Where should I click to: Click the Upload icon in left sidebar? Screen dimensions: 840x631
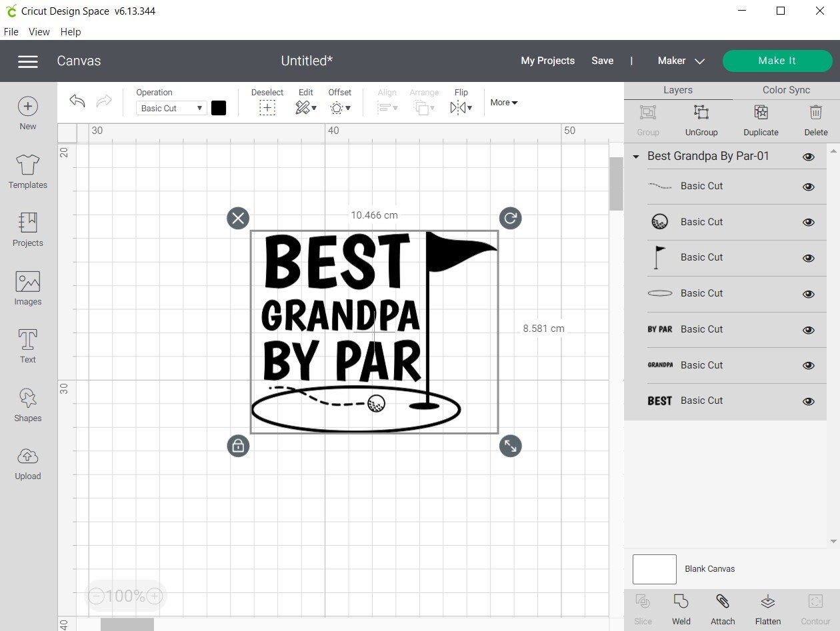27,462
